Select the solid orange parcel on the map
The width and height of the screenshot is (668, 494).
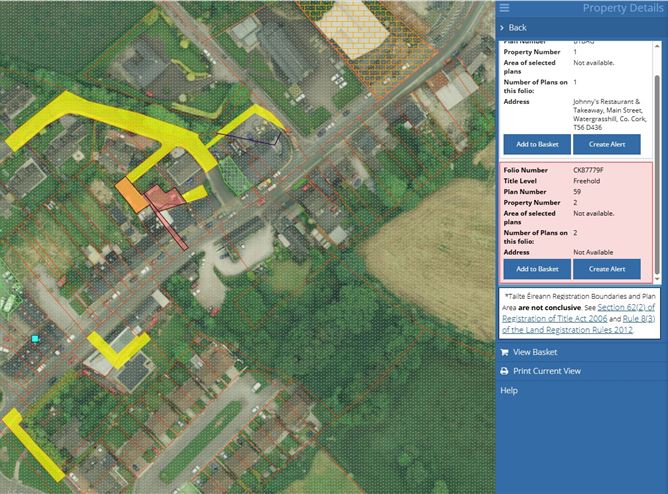pyautogui.click(x=131, y=194)
